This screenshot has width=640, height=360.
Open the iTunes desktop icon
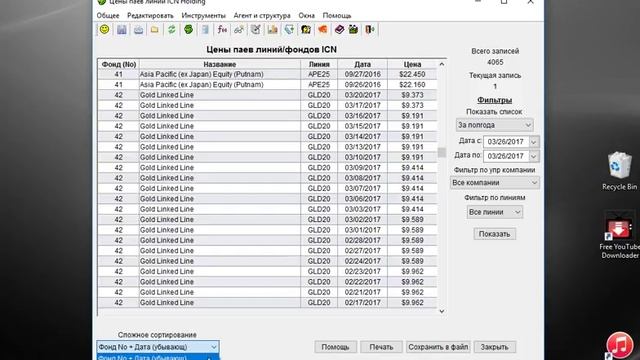[x=620, y=345]
